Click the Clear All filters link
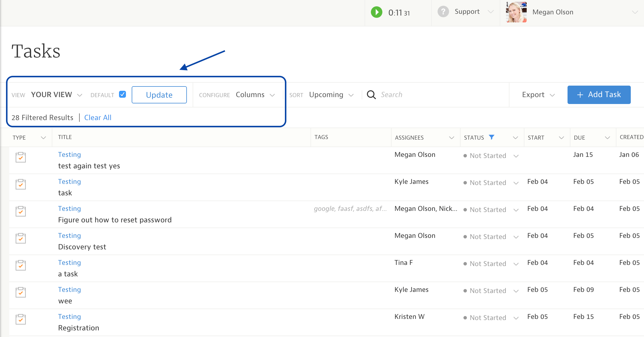 (x=98, y=118)
